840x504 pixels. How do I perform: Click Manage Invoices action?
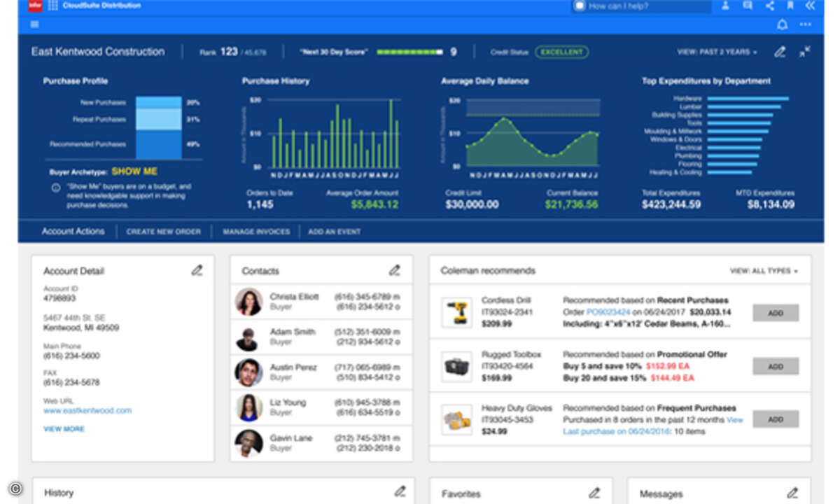click(x=256, y=232)
